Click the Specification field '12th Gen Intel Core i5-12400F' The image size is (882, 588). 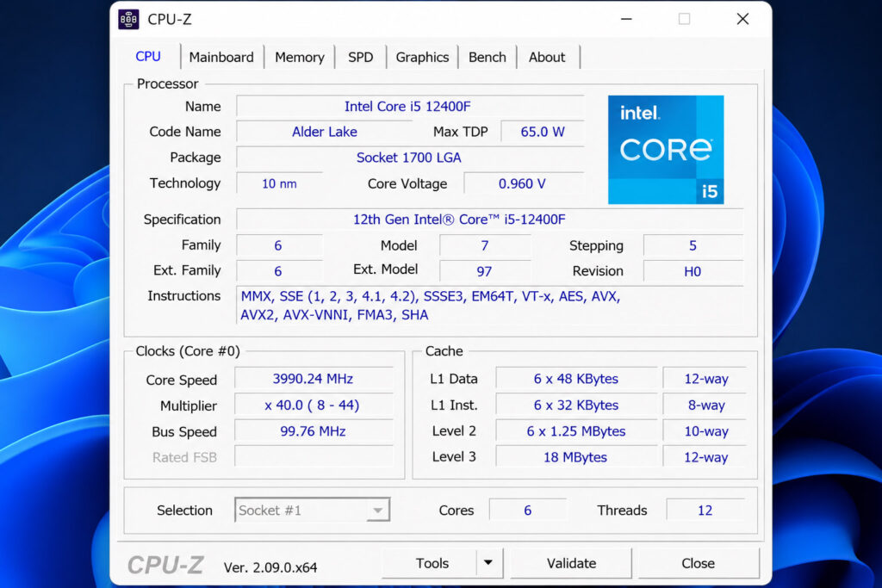(489, 220)
